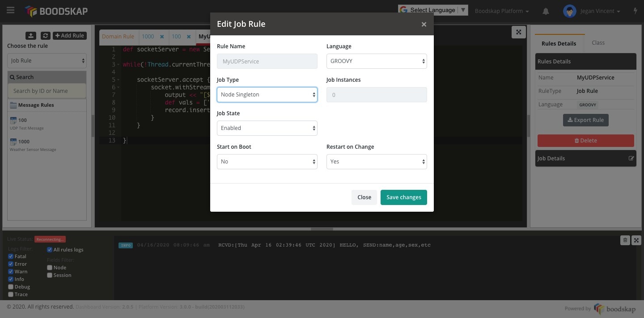Toggle the All rules logs checkbox

click(50, 250)
